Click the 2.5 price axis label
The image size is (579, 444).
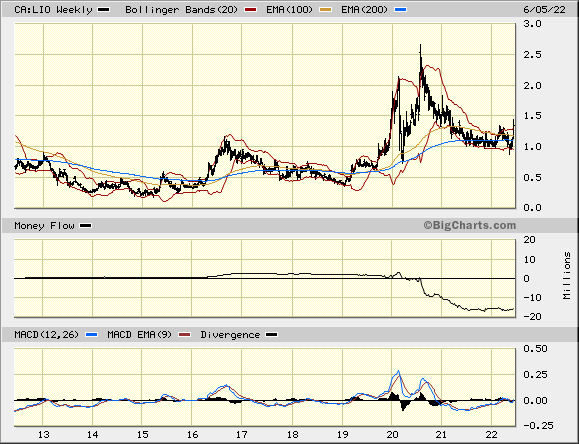point(532,55)
